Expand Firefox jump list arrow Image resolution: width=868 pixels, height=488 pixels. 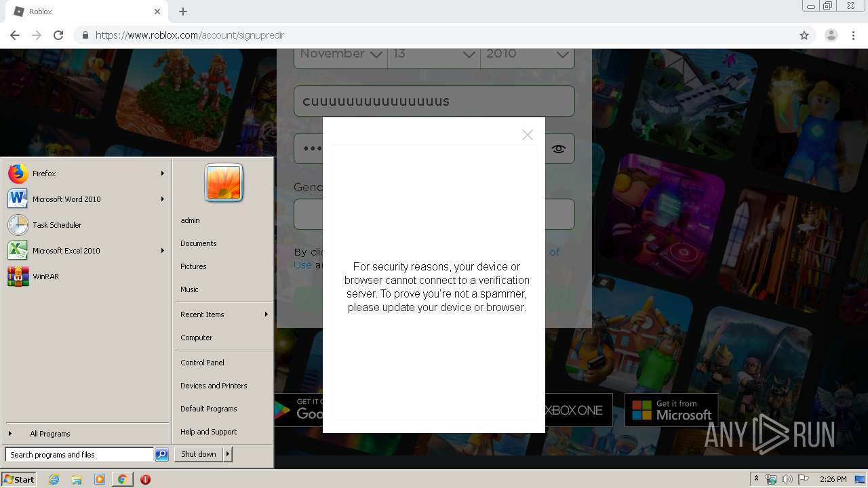(x=163, y=174)
